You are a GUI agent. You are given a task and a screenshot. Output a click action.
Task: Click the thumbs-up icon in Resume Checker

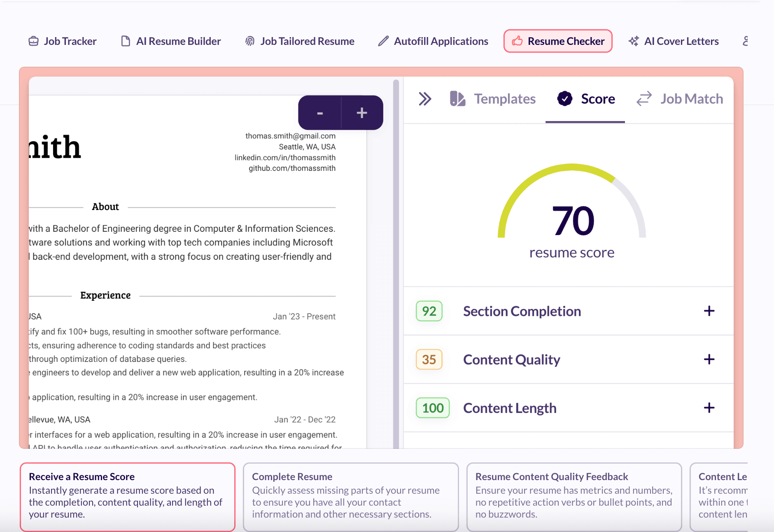coord(517,41)
